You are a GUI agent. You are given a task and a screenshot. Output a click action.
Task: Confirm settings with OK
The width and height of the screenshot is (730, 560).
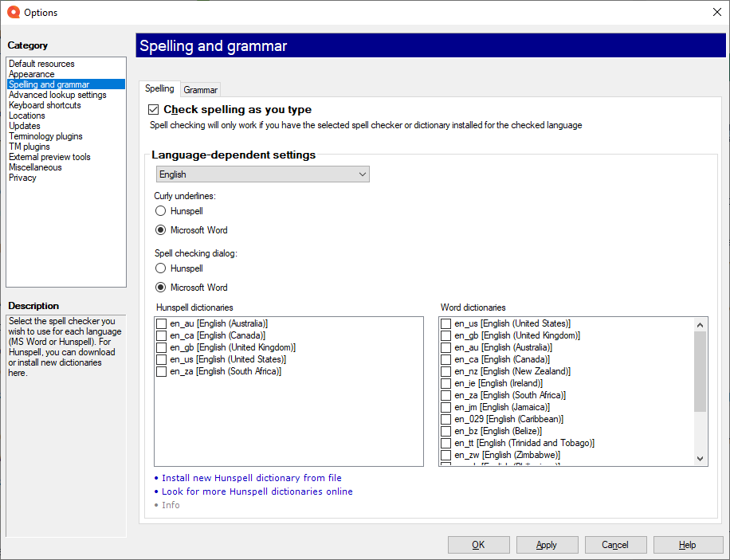pos(478,545)
